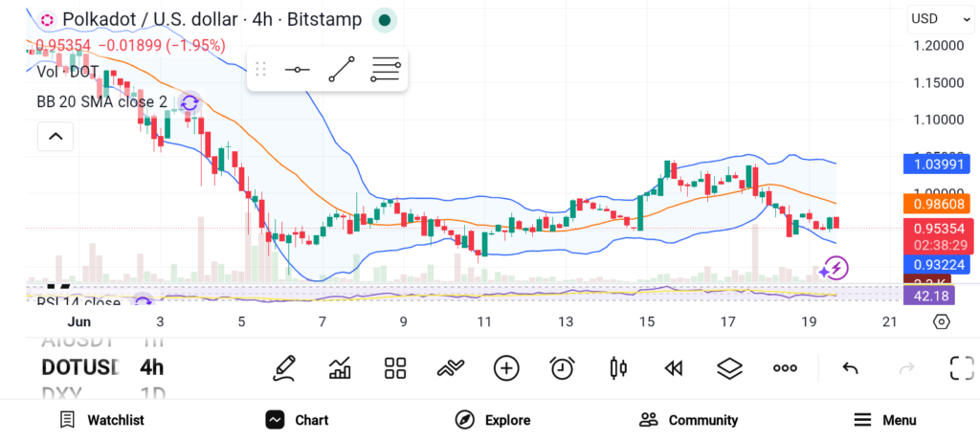Image resolution: width=980 pixels, height=441 pixels.
Task: Click the Polkadot / U.S. dollar title
Action: coord(212,20)
